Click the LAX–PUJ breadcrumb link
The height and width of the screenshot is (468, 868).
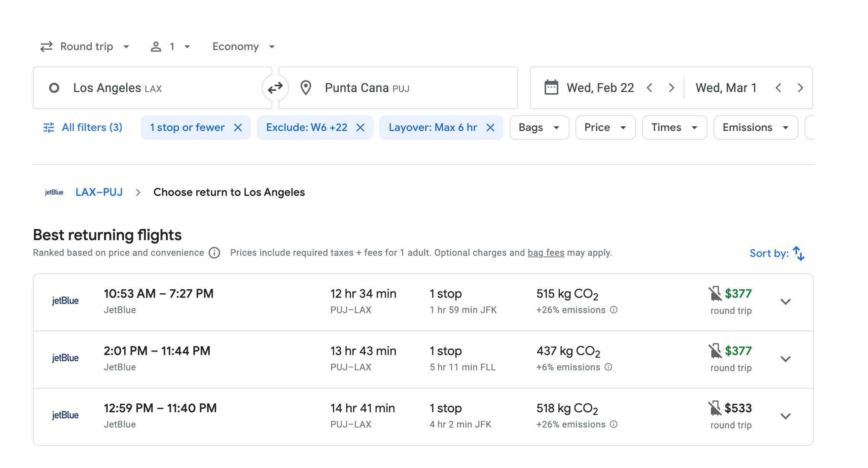[99, 192]
